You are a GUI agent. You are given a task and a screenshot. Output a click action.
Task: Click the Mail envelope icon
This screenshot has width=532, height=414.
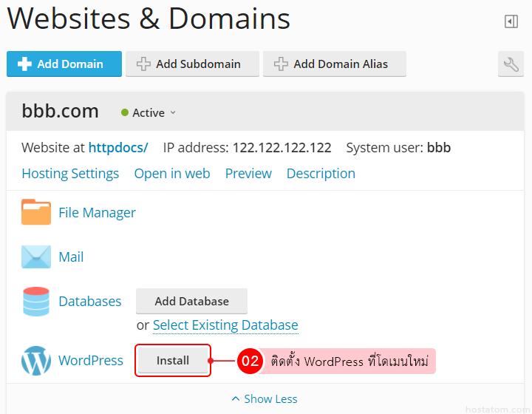(x=36, y=257)
